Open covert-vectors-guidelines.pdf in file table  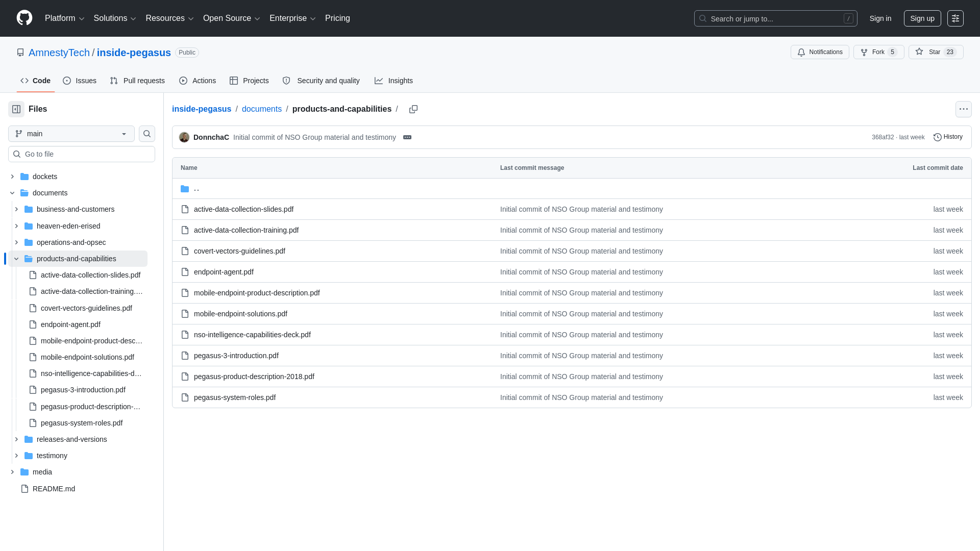tap(239, 251)
